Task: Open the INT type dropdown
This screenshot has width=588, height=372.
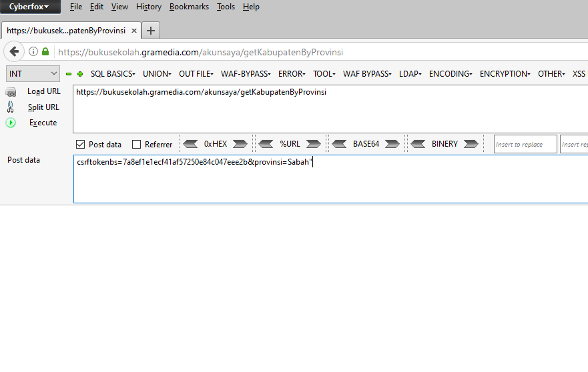Action: point(33,74)
